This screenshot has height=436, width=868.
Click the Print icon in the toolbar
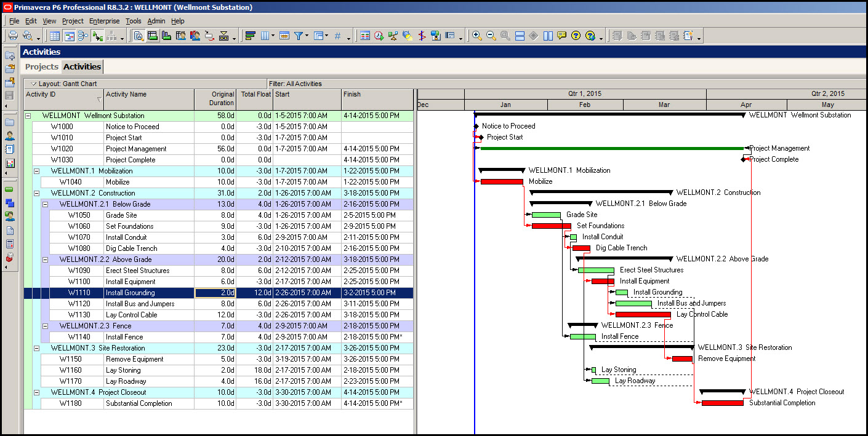(13, 36)
